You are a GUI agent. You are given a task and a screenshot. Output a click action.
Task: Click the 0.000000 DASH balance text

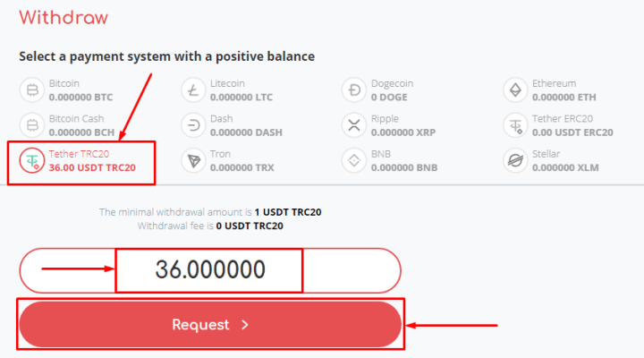point(244,132)
